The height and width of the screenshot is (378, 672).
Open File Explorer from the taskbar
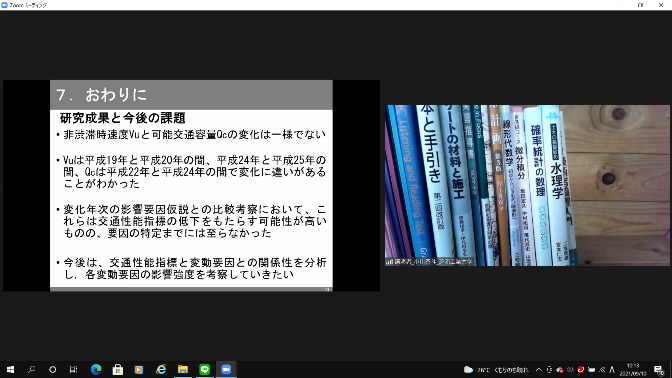[x=183, y=369]
